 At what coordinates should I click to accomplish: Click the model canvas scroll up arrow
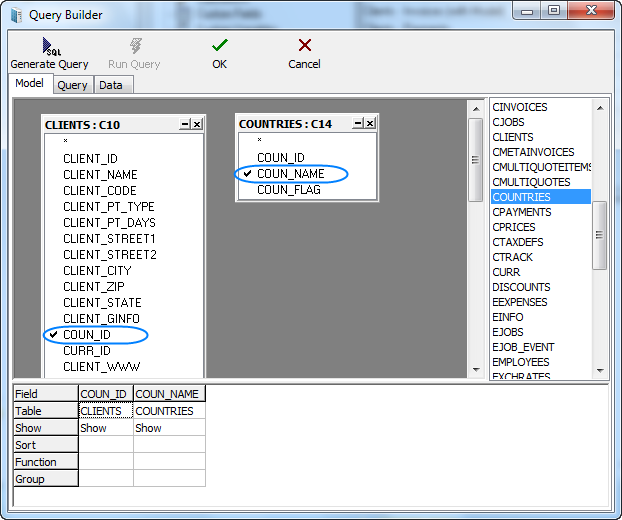coord(476,109)
